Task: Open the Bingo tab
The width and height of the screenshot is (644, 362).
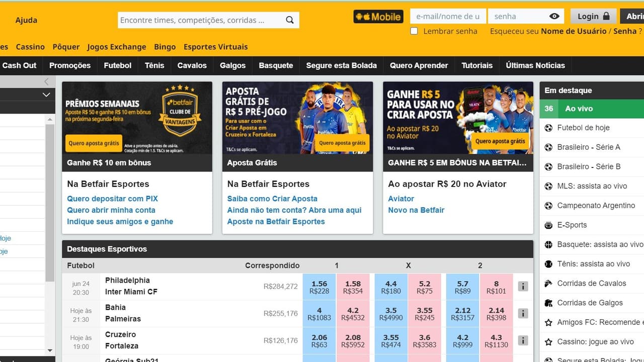Action: pos(165,47)
